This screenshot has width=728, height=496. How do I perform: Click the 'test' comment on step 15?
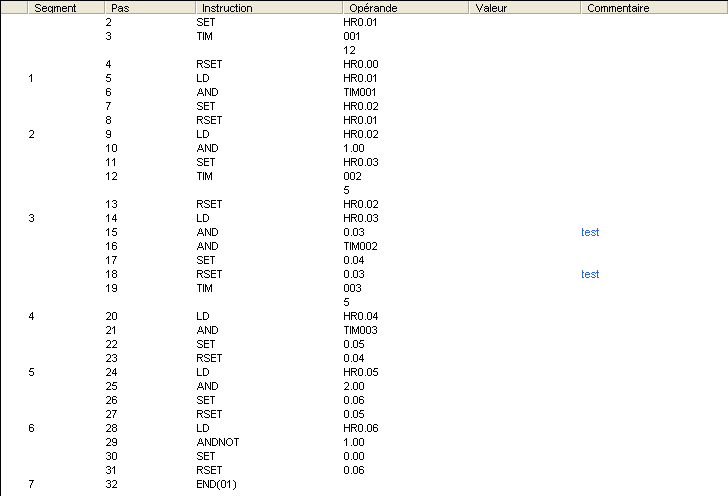click(590, 232)
